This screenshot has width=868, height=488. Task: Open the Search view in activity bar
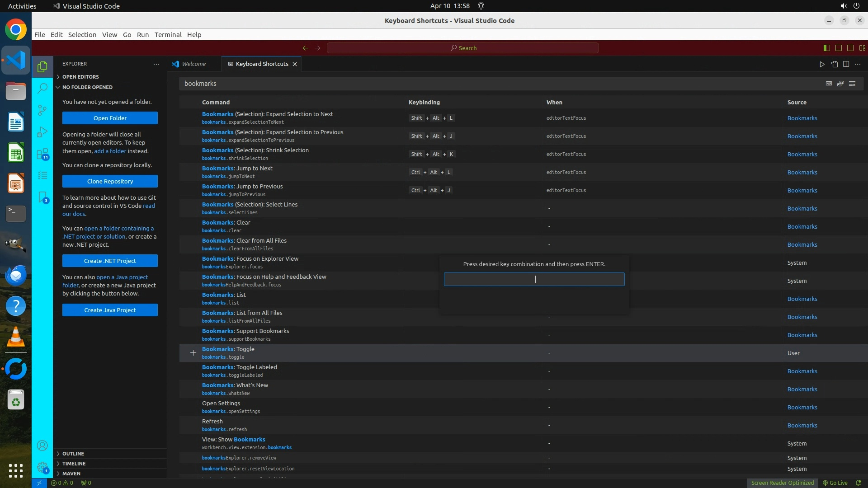click(42, 88)
